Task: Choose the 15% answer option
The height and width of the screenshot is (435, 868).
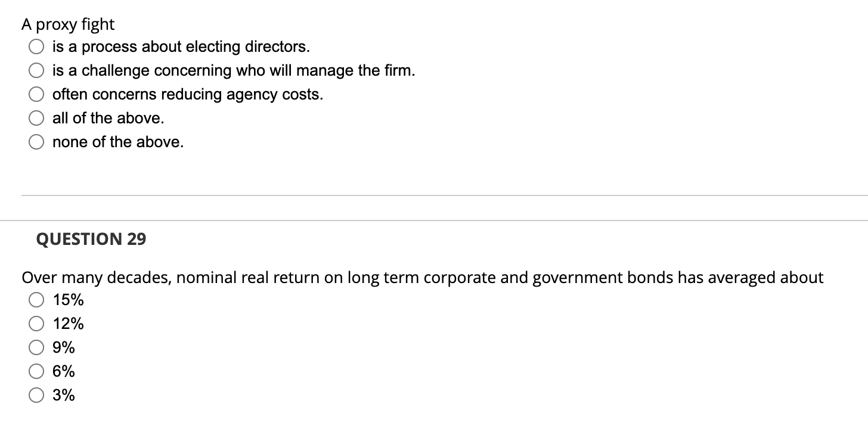Action: point(36,299)
